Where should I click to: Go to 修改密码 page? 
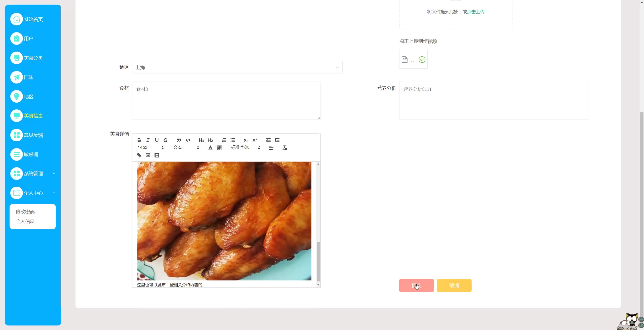click(x=25, y=212)
